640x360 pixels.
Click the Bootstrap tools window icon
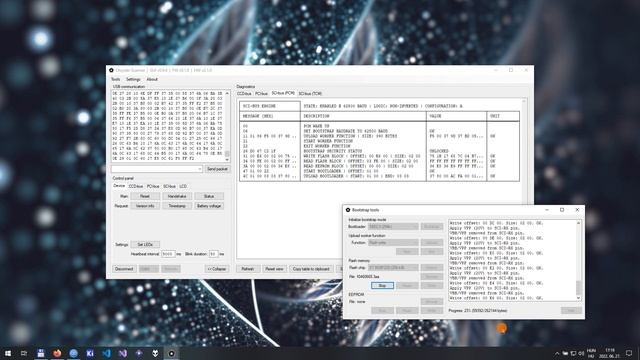tap(348, 210)
